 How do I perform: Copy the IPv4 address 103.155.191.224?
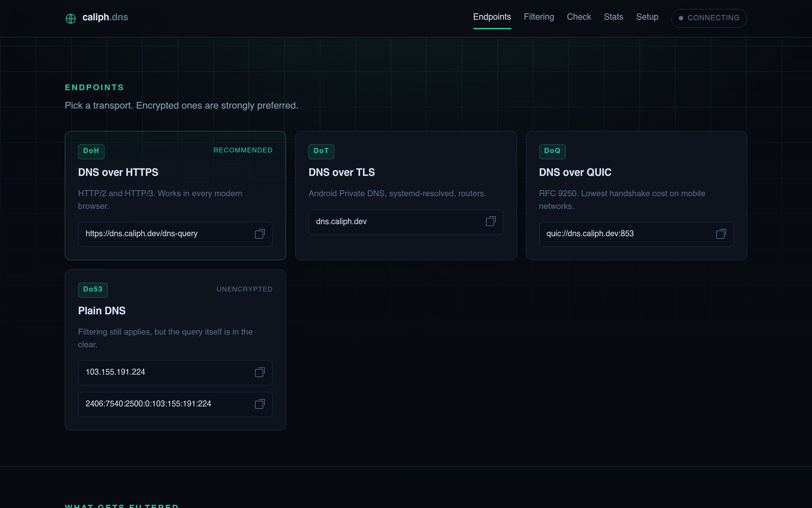[x=260, y=372]
